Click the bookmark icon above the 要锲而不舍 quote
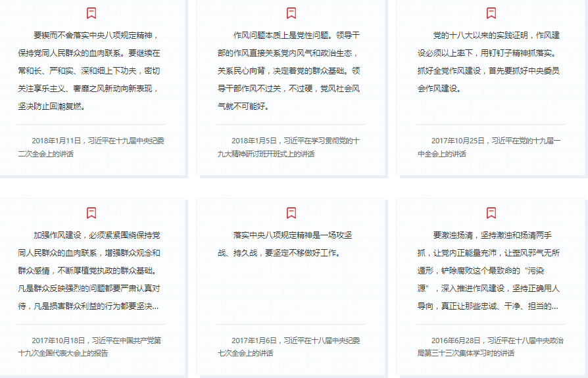The height and width of the screenshot is (378, 588). click(91, 13)
